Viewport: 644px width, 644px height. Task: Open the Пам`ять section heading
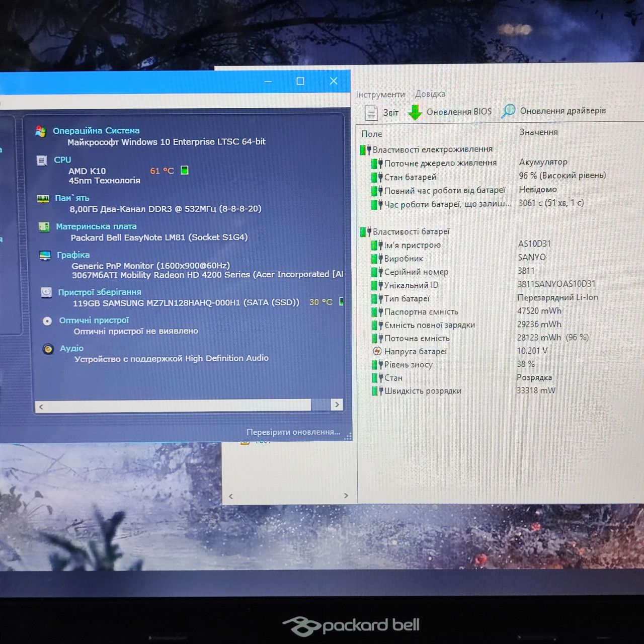click(72, 198)
